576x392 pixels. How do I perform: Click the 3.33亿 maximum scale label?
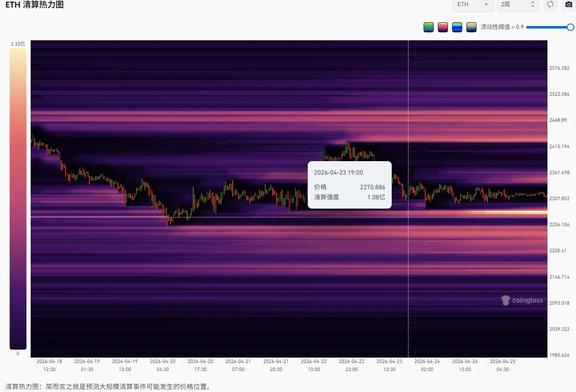[x=18, y=44]
